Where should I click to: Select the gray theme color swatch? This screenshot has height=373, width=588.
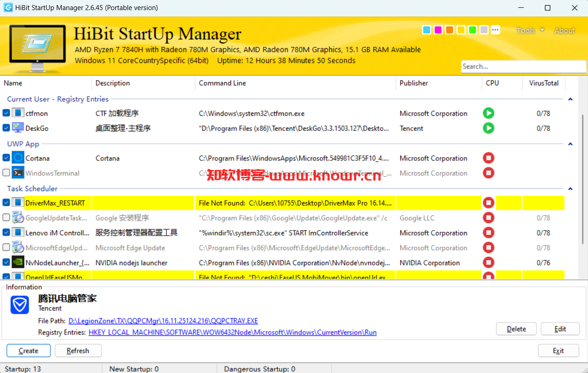(484, 30)
